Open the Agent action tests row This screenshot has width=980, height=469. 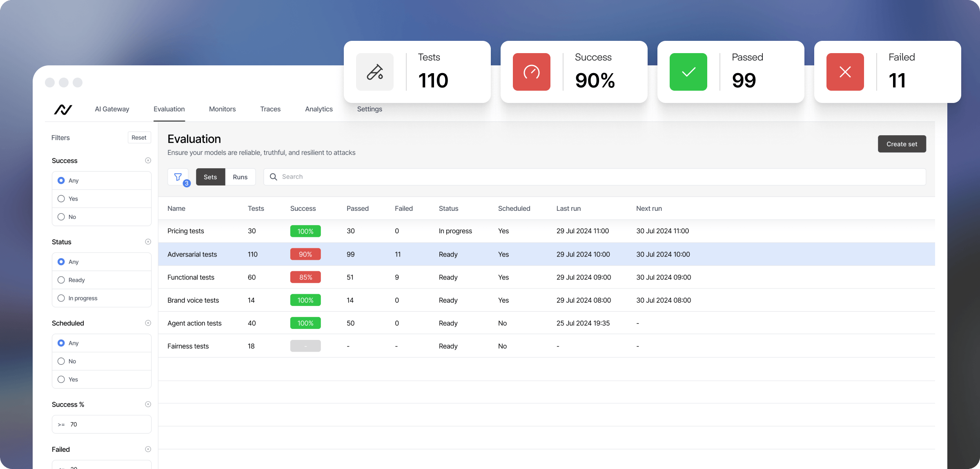coord(547,323)
